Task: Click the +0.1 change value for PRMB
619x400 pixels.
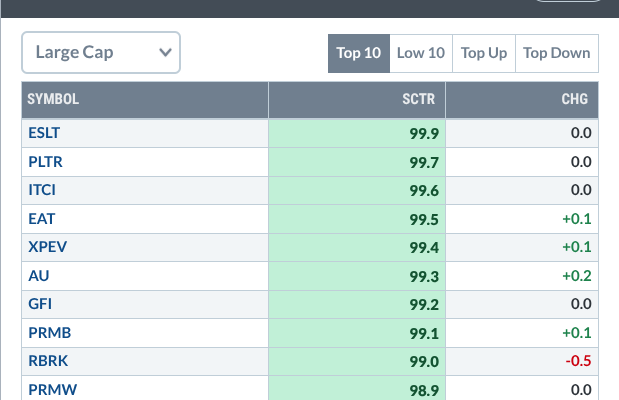Action: click(577, 333)
